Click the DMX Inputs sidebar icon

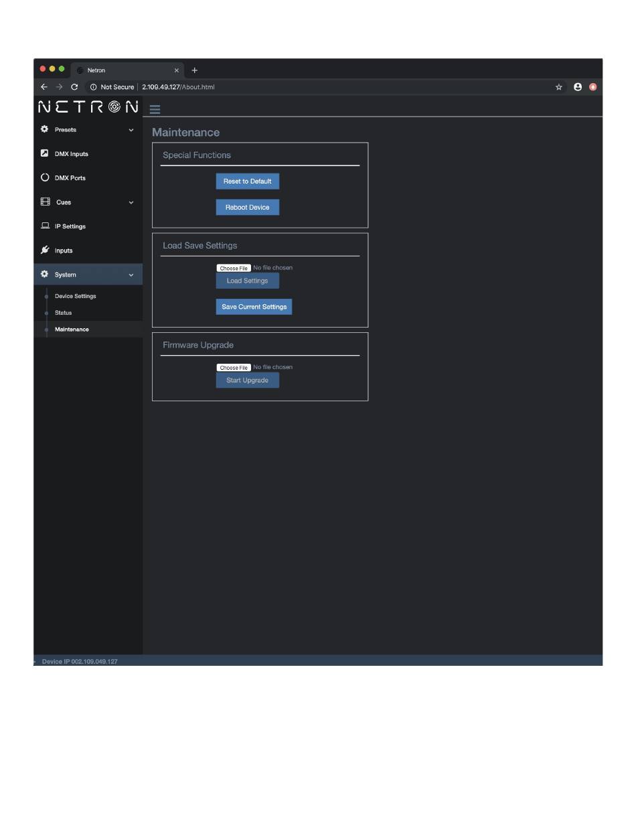45,153
